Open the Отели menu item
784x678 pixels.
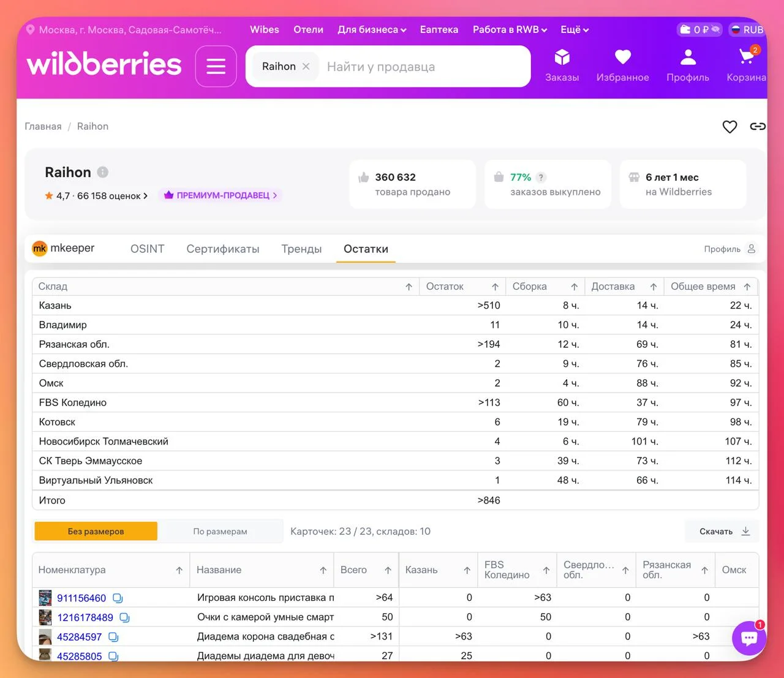(x=308, y=29)
